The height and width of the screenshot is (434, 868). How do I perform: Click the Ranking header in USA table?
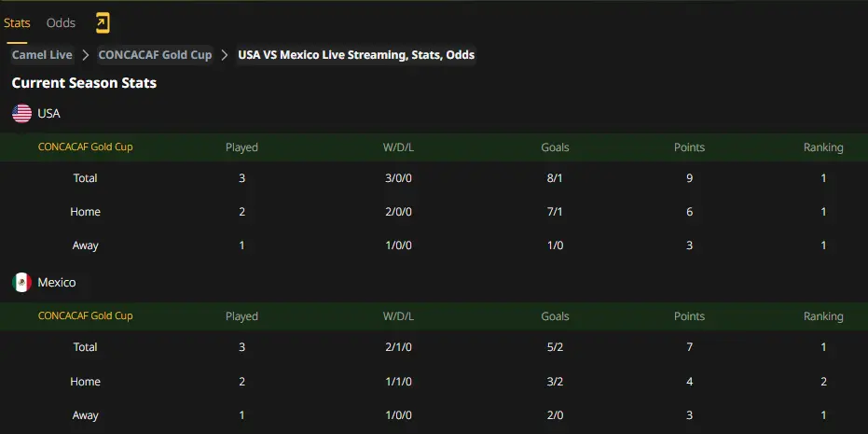pos(823,147)
